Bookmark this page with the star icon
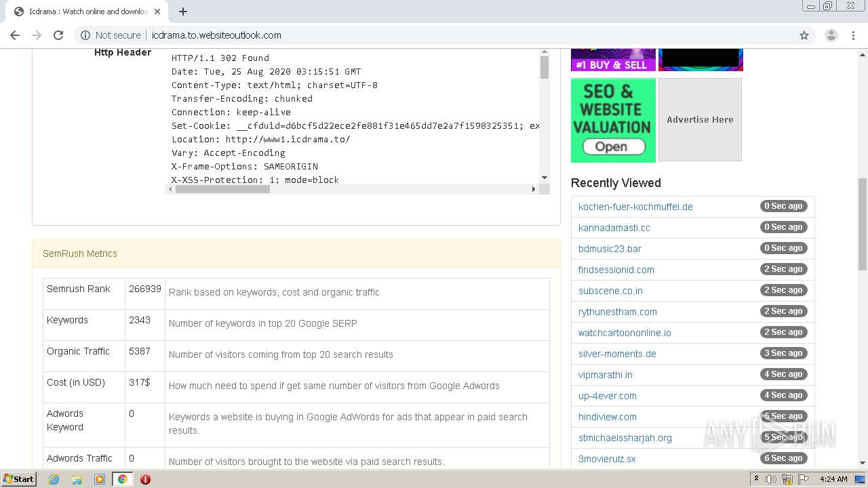Screen dimensions: 868x488 [x=804, y=35]
